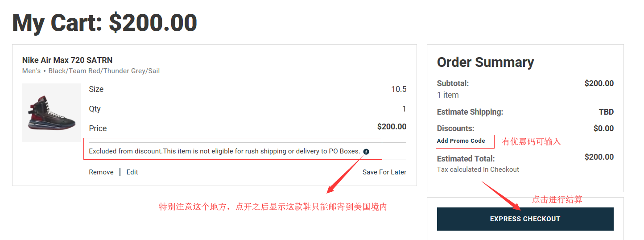
Task: Click the Estimate Shipping TBD value
Action: [x=606, y=112]
